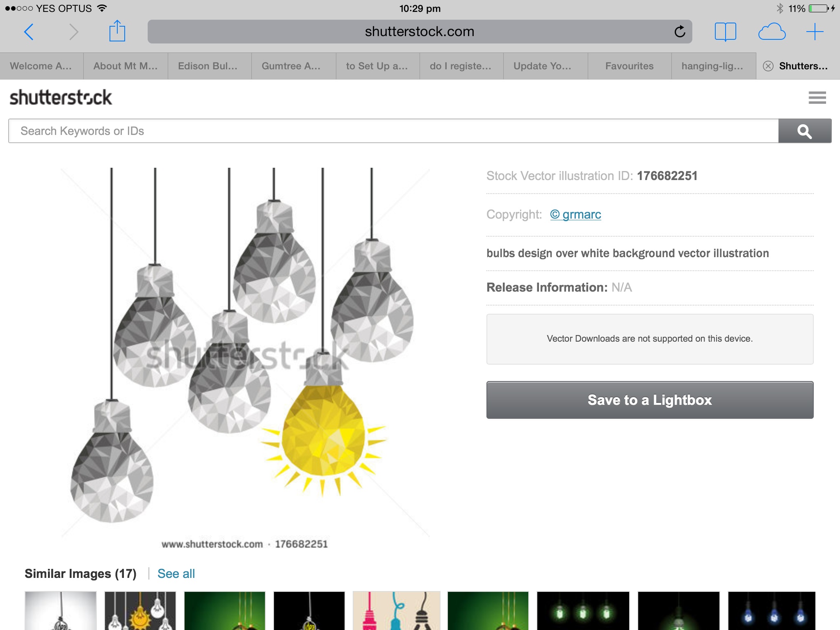Click See all similar images link
This screenshot has height=630, width=840.
(176, 573)
